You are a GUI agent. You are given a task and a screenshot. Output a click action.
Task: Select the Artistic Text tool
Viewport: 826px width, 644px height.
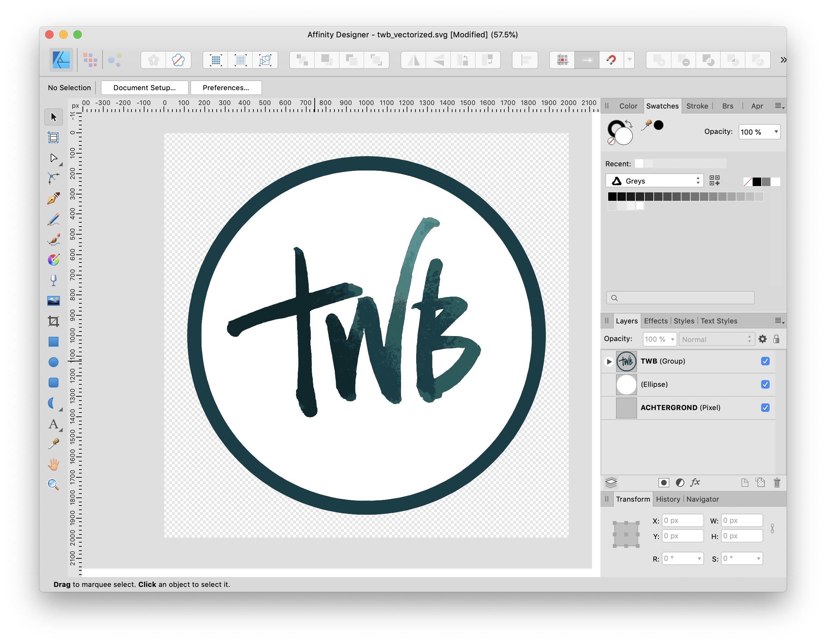tap(53, 424)
